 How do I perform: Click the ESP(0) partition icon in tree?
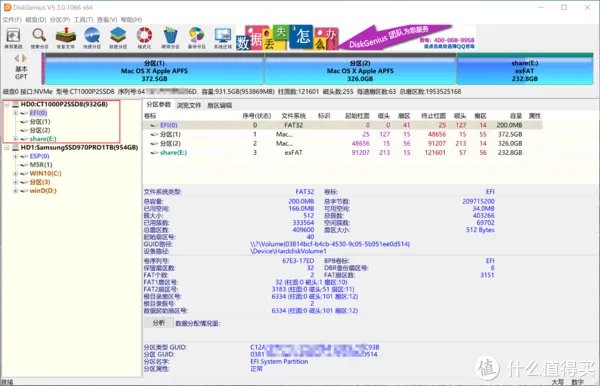click(x=24, y=156)
